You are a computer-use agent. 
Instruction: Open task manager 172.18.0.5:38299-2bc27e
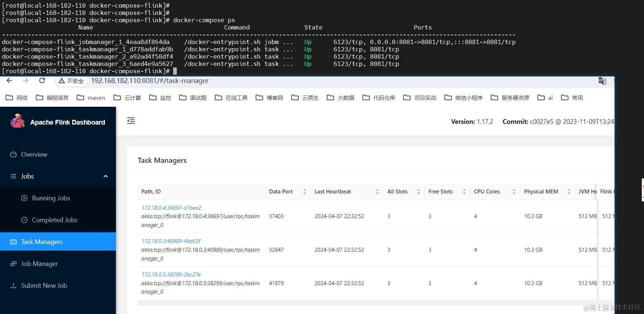tap(171, 275)
